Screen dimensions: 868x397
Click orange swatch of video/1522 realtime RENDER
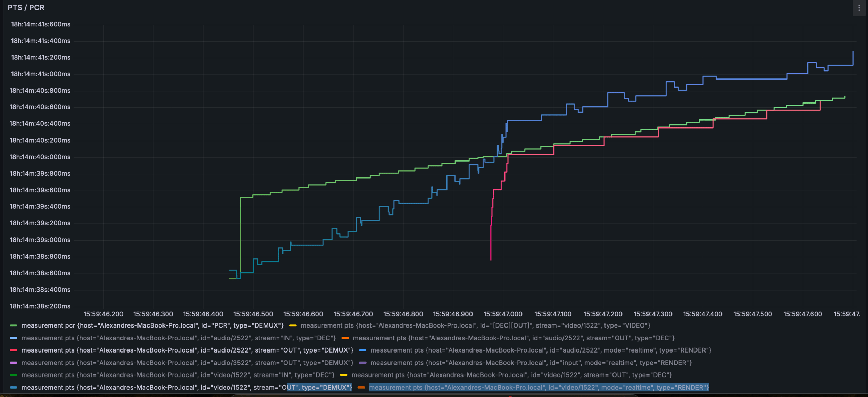361,387
